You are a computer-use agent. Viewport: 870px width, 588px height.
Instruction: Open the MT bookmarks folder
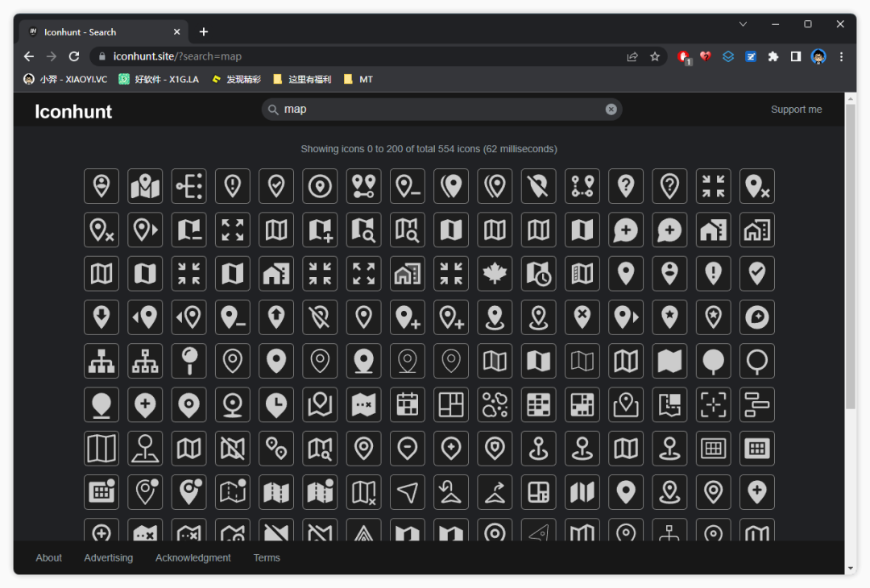coord(358,79)
